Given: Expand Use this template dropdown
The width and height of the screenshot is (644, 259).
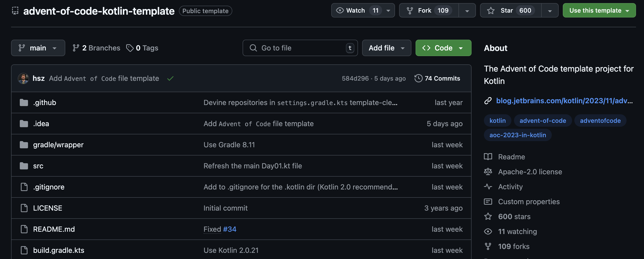Looking at the screenshot, I should (599, 10).
